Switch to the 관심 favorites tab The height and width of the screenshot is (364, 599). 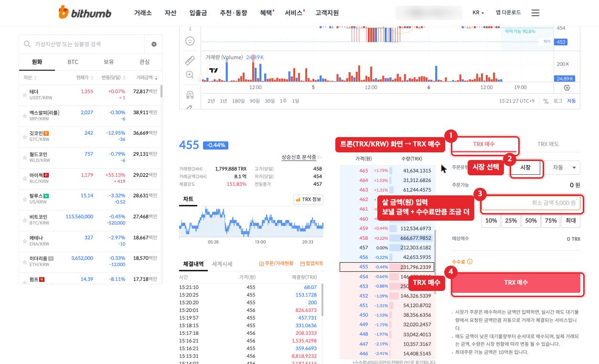pyautogui.click(x=144, y=62)
